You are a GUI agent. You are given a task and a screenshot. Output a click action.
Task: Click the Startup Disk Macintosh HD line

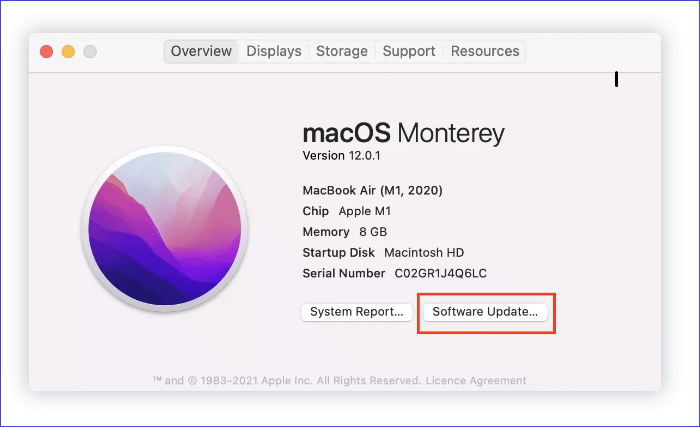[x=383, y=252]
